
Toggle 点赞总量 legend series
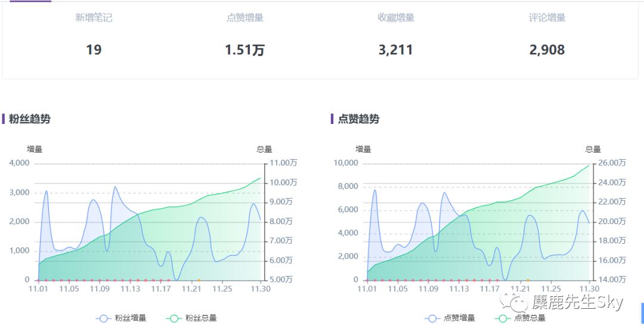[521, 318]
